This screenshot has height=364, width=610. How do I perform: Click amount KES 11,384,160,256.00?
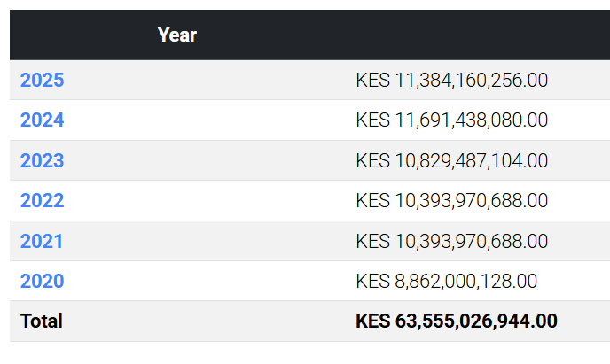[x=451, y=81]
